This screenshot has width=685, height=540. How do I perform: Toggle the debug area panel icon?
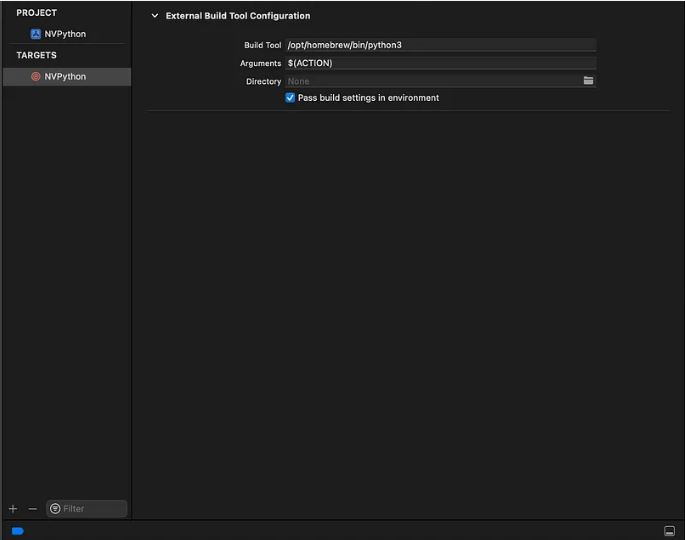pos(669,531)
